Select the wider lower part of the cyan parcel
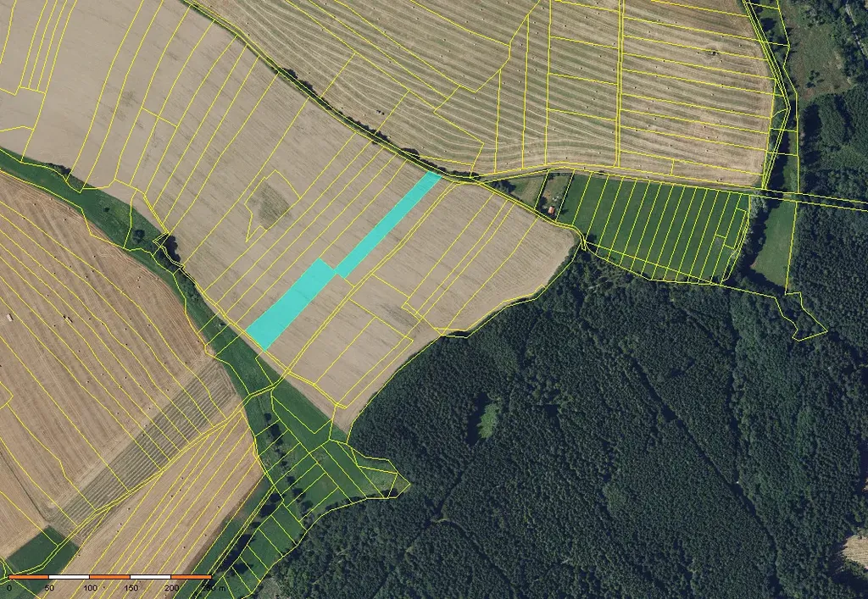Screen dimensions: 868x599 pos(292,302)
